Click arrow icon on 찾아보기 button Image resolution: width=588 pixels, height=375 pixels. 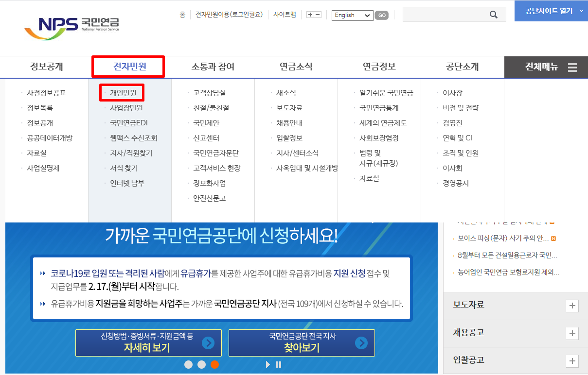click(x=361, y=343)
